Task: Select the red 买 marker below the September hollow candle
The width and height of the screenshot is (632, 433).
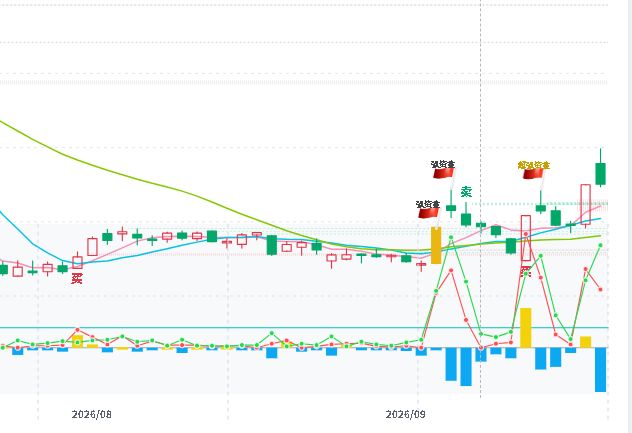Action: (x=526, y=271)
